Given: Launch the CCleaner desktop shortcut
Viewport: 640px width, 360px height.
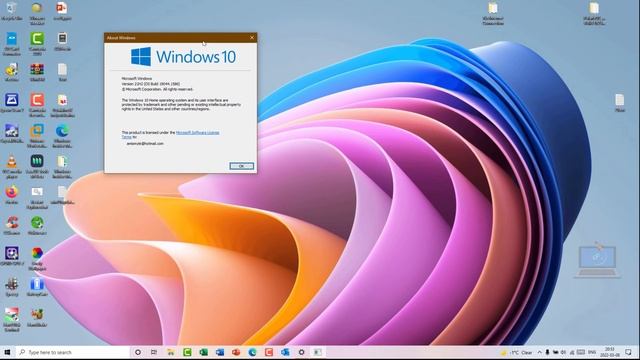Looking at the screenshot, I should 11,225.
